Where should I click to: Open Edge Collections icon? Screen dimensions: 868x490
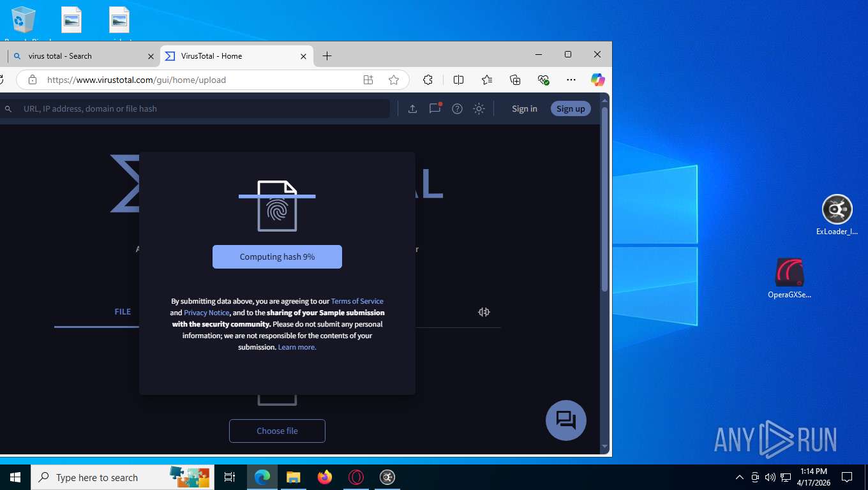515,80
